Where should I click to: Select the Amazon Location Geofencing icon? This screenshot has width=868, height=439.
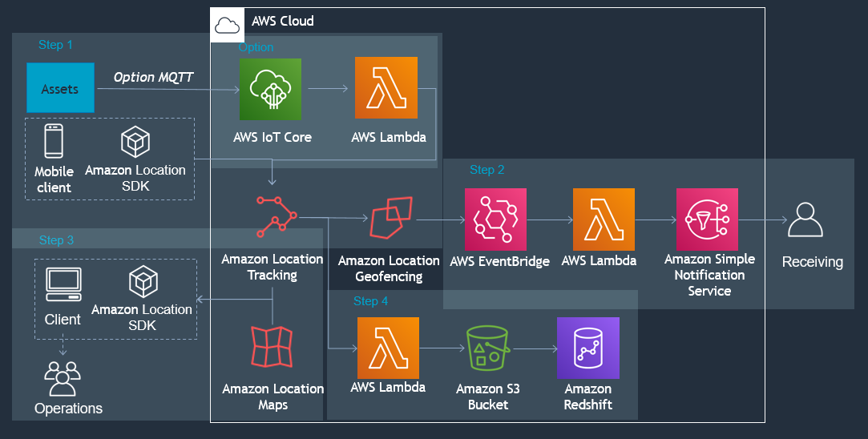pos(391,218)
